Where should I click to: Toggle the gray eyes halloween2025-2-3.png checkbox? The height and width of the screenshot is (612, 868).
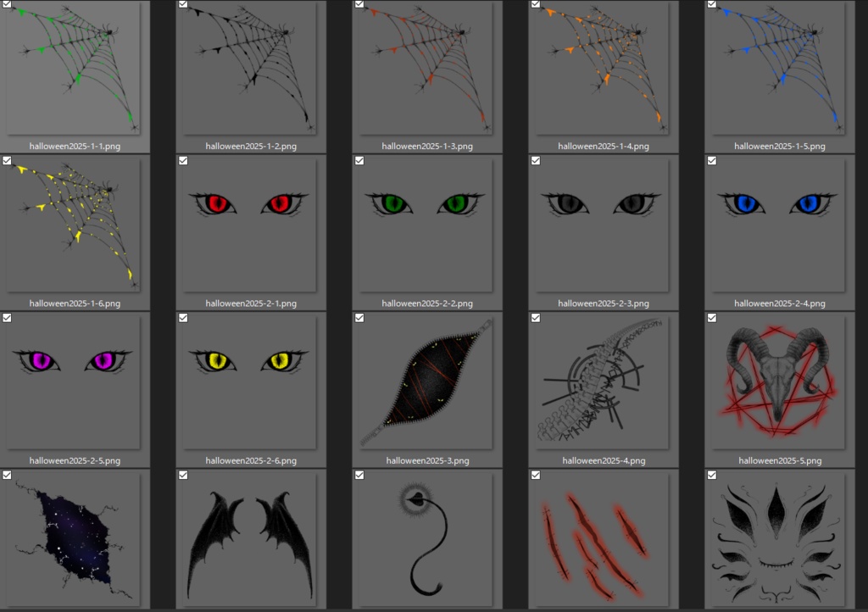(x=536, y=160)
